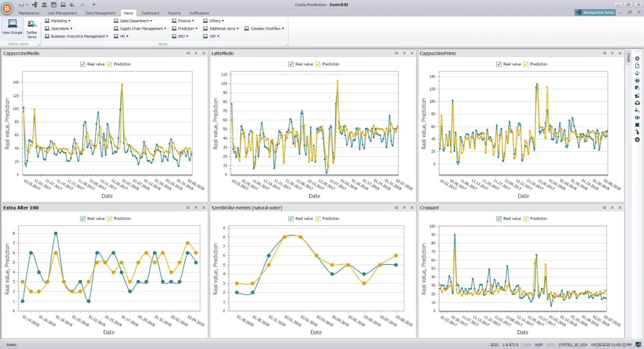Toggle Prediction checkbox in LatteMedio chart

click(x=318, y=64)
